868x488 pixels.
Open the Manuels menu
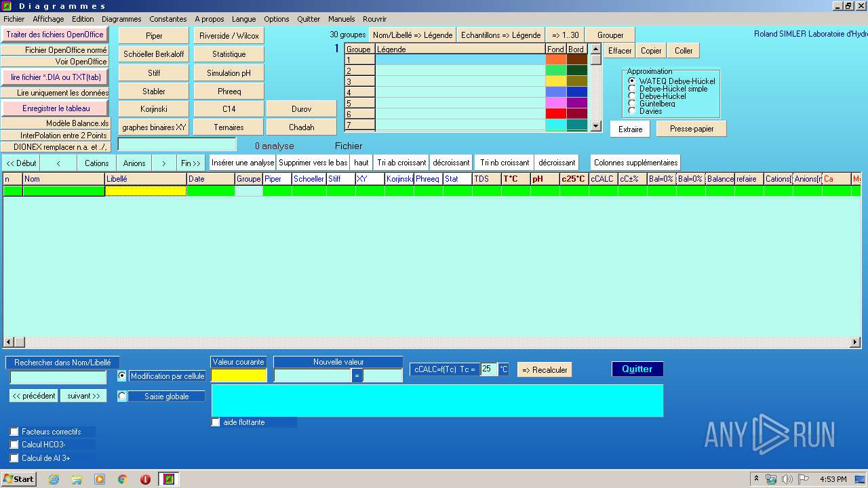[341, 19]
